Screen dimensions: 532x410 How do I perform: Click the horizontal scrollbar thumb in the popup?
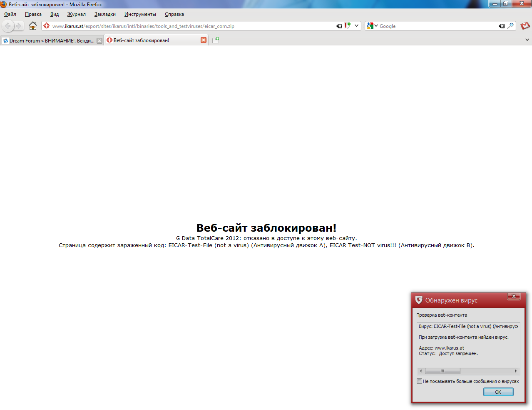pyautogui.click(x=443, y=371)
